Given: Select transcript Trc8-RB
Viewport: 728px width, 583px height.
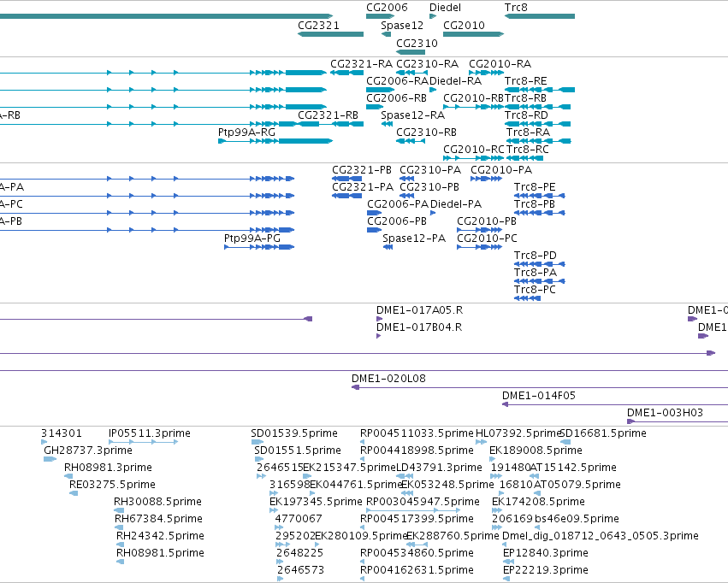Looking at the screenshot, I should pos(537,107).
